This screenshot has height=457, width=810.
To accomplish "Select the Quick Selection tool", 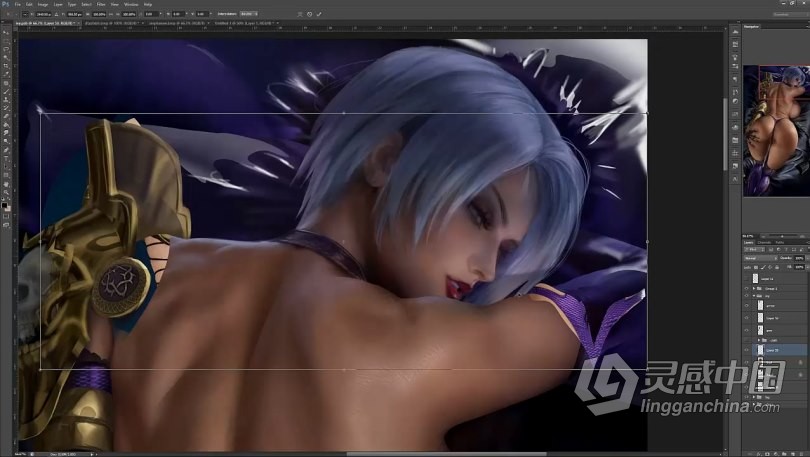I will 6,57.
